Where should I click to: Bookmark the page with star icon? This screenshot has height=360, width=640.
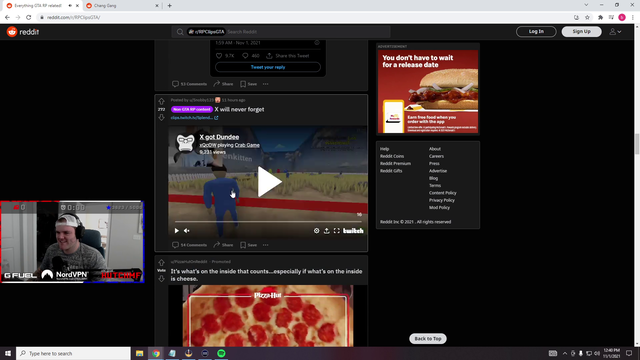click(587, 18)
